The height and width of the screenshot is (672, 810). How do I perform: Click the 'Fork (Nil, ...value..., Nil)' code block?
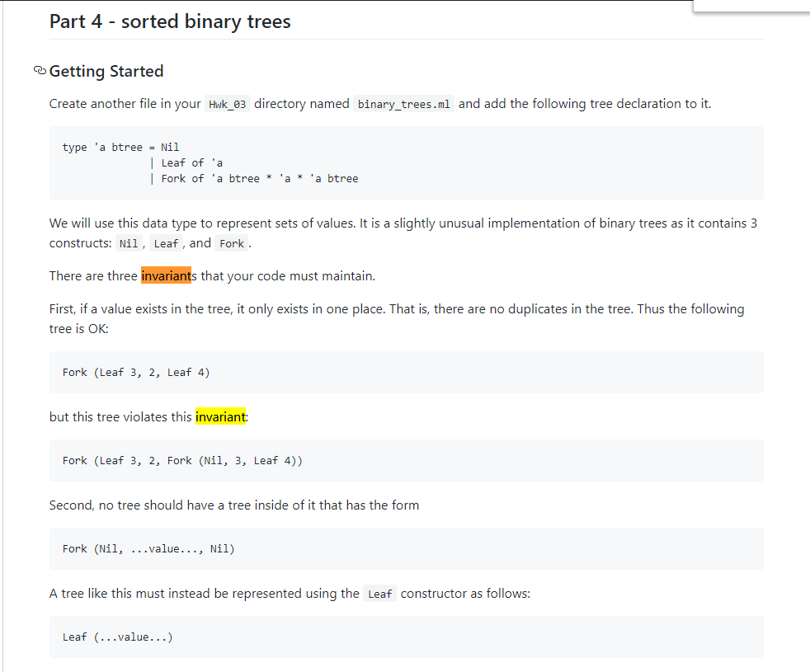pos(406,548)
